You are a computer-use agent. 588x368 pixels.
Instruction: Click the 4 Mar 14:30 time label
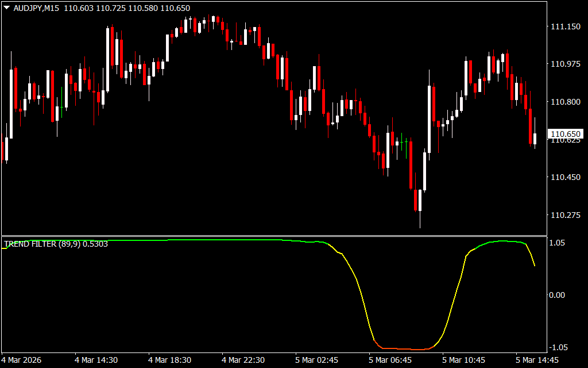pos(96,361)
